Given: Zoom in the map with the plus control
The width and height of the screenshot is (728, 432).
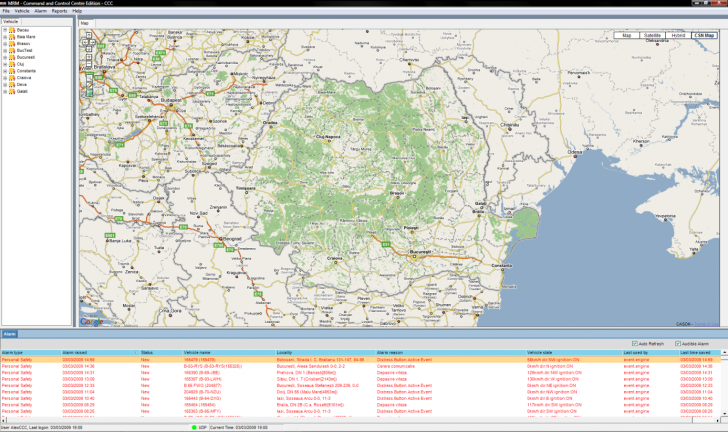Looking at the screenshot, I should (x=89, y=57).
